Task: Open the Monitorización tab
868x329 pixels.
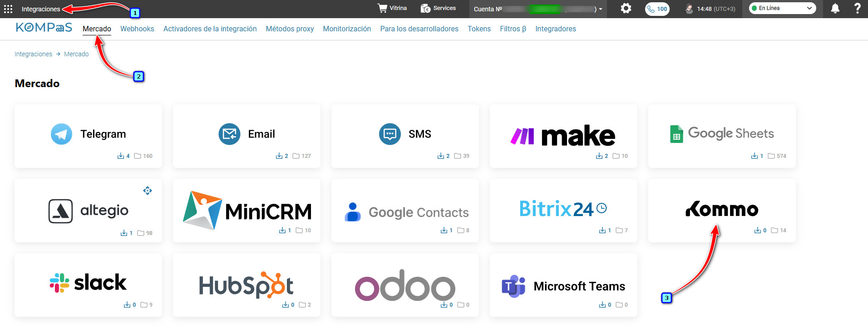Action: (347, 29)
